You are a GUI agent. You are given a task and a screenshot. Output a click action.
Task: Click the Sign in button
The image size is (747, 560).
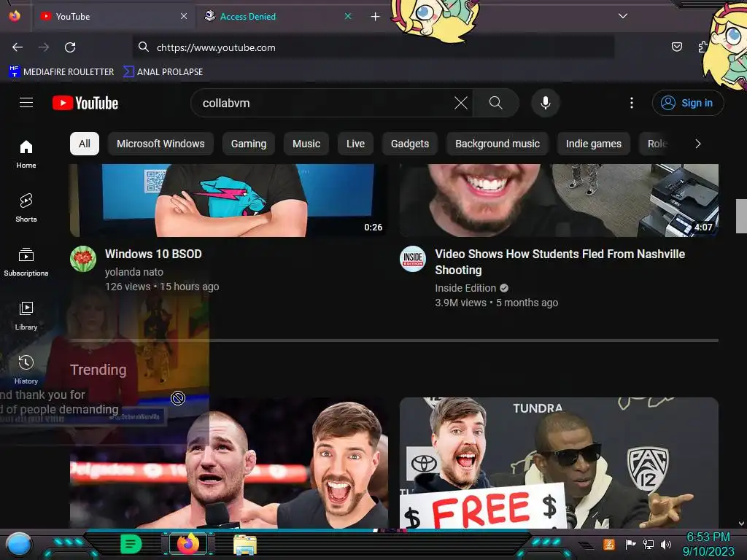coord(687,103)
